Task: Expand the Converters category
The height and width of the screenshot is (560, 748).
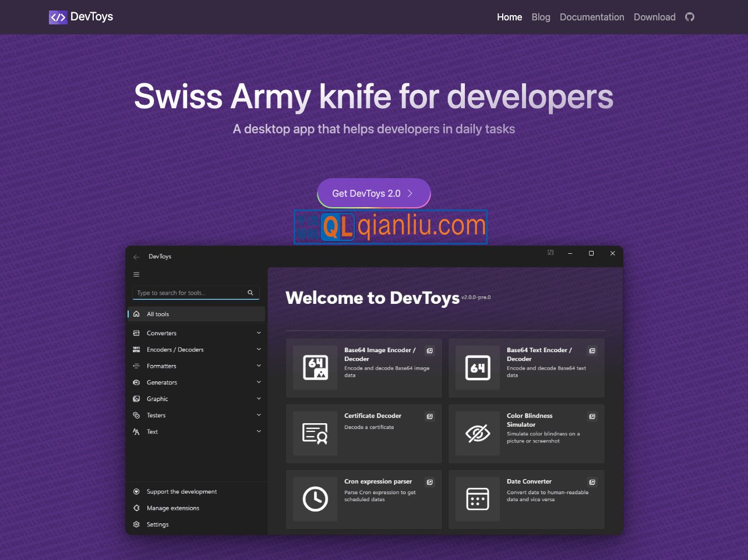Action: pyautogui.click(x=259, y=333)
